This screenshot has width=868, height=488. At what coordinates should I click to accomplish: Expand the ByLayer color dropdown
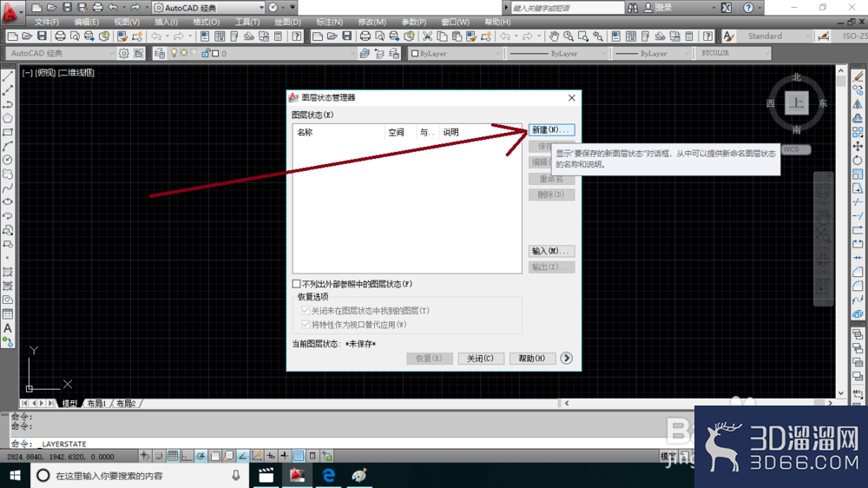point(455,53)
